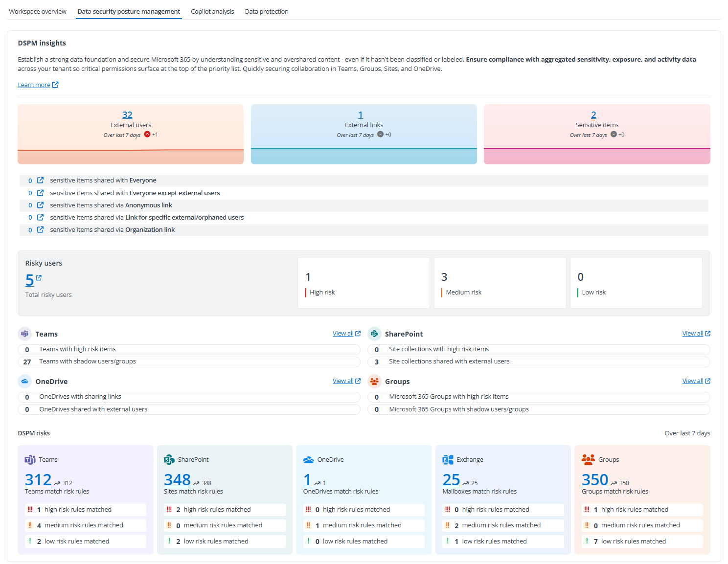728x564 pixels.
Task: Click View all for SharePoint
Action: point(693,333)
